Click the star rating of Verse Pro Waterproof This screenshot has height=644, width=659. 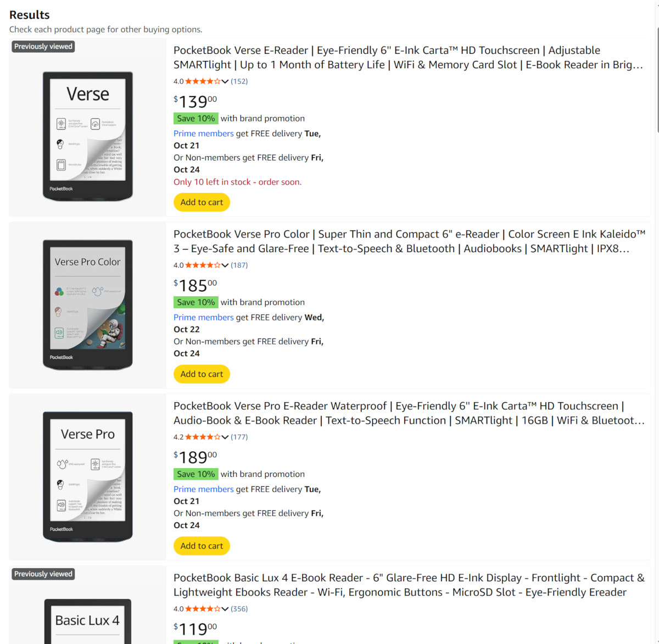pos(203,437)
